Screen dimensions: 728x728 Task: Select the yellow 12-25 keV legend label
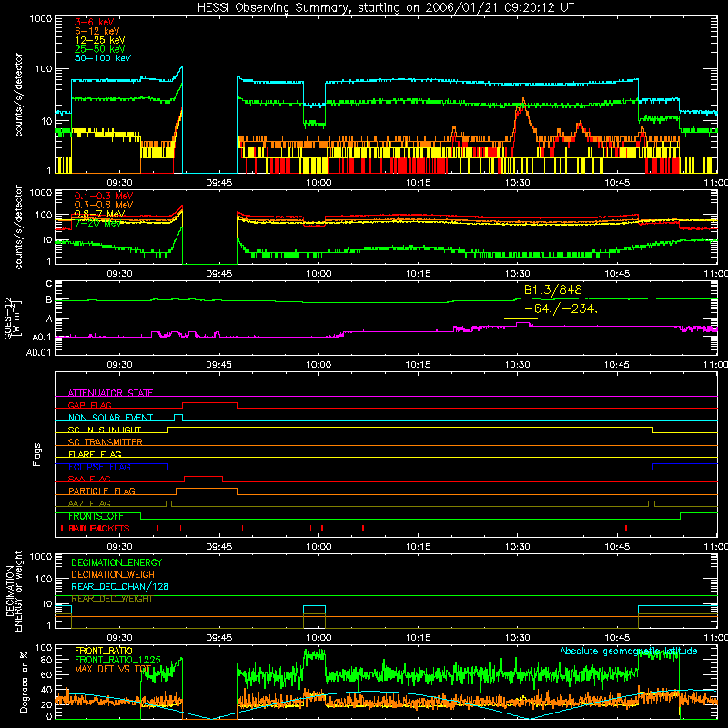coord(100,40)
